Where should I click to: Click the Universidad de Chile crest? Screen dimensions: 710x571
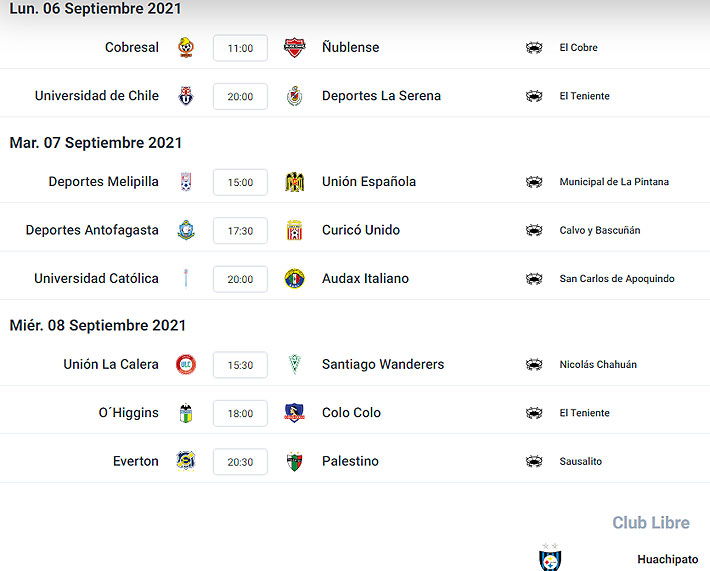coord(186,96)
